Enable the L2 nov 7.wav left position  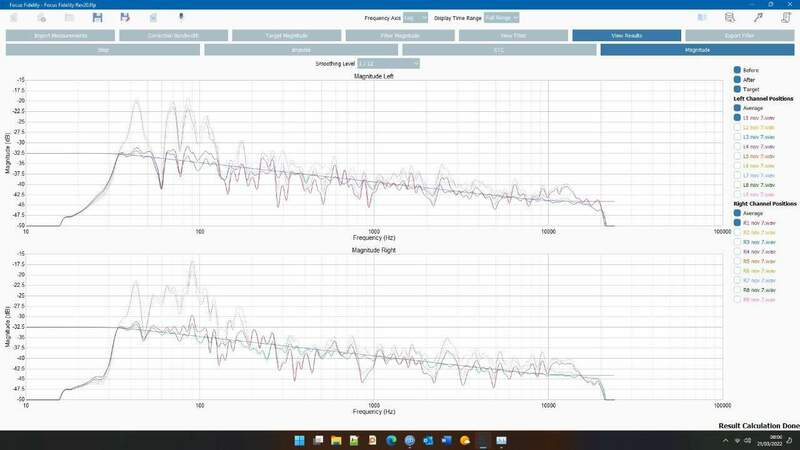[737, 127]
